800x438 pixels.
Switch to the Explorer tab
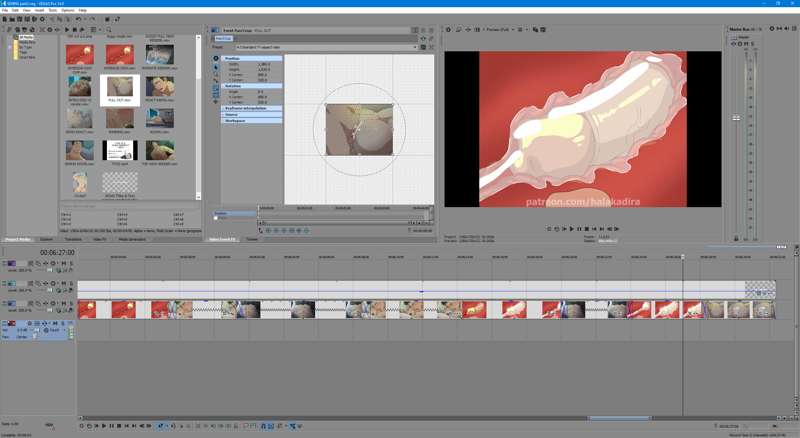(46, 239)
